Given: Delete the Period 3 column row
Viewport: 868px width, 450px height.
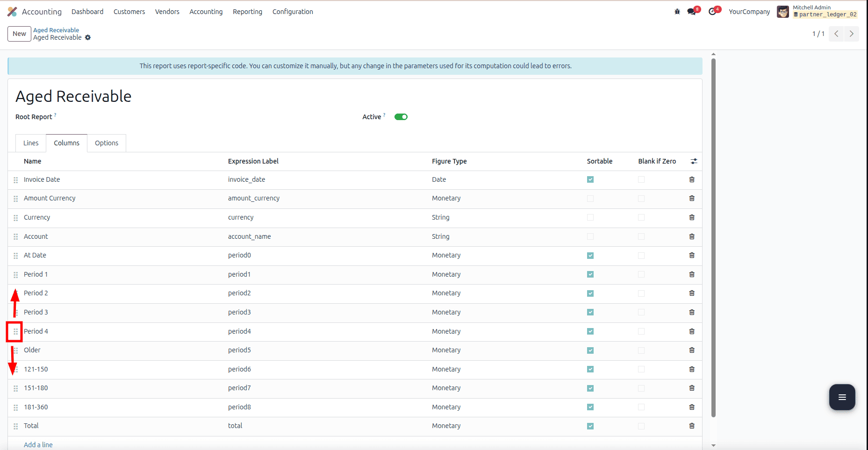Looking at the screenshot, I should tap(692, 312).
